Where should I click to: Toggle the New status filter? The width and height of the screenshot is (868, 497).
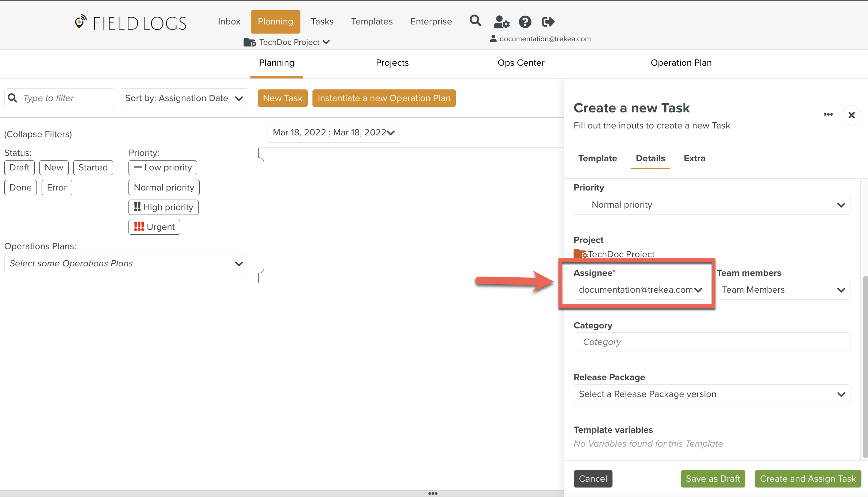tap(54, 167)
